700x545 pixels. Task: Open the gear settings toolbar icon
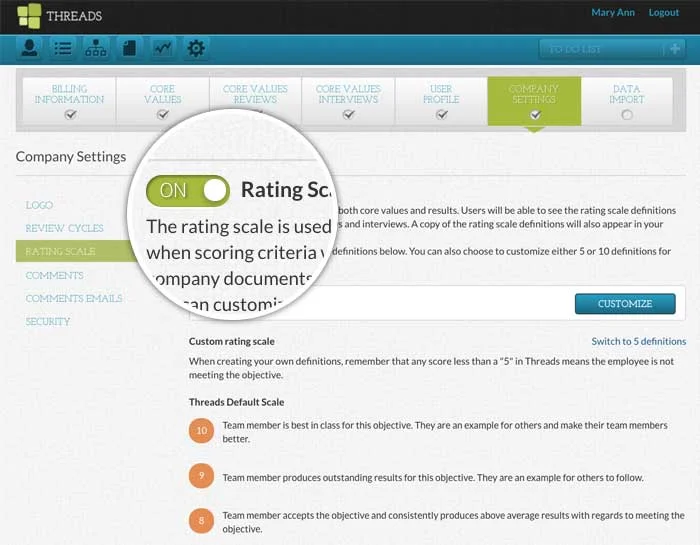click(196, 48)
